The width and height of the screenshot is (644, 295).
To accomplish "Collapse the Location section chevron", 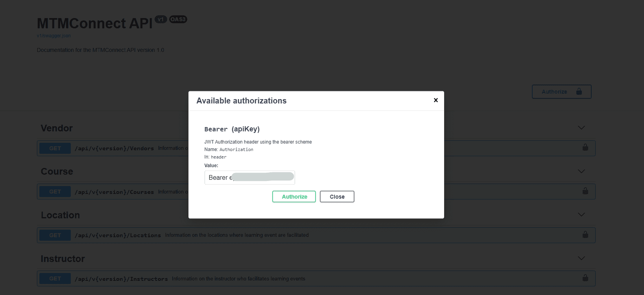I will (581, 215).
